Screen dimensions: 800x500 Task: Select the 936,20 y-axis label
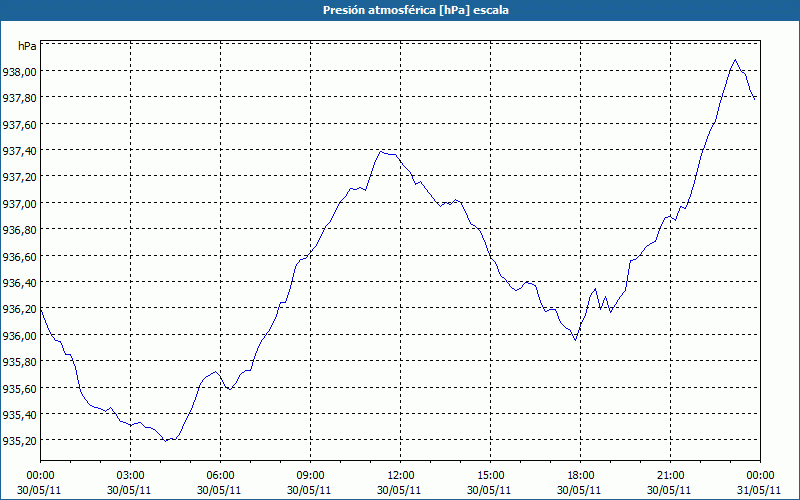(x=19, y=309)
